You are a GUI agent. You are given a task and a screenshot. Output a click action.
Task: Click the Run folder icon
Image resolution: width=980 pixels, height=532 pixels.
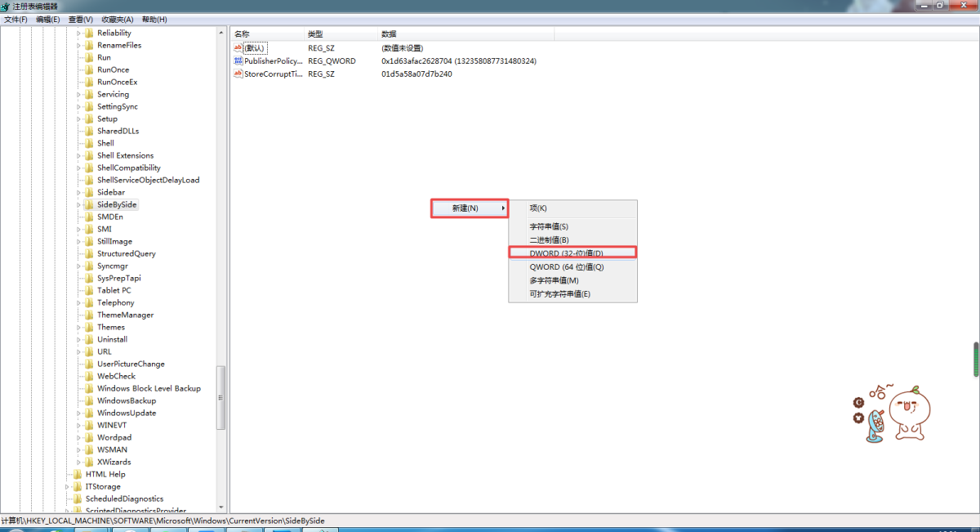point(90,58)
